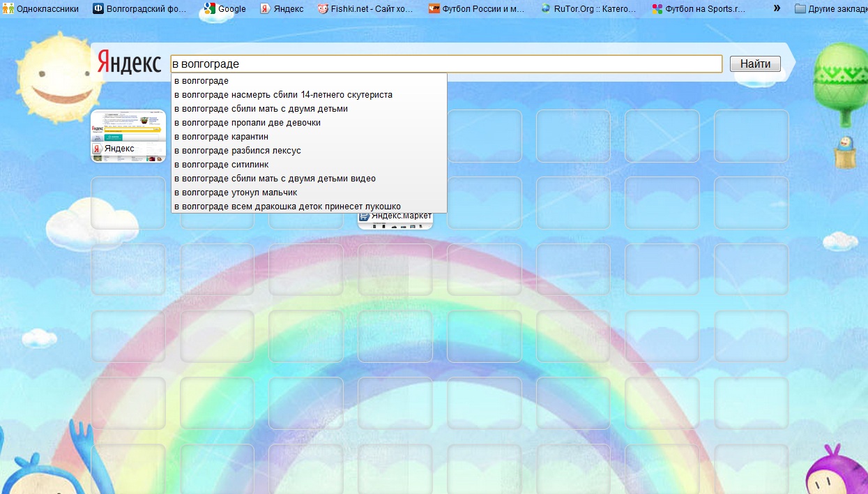
Task: Click in the Yandex search input field
Action: coord(446,64)
